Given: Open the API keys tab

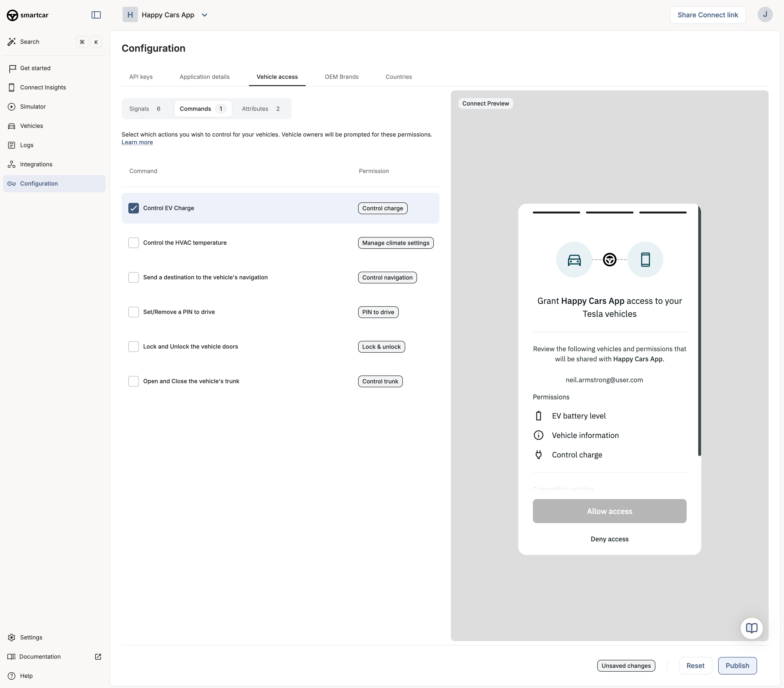Looking at the screenshot, I should [x=141, y=77].
